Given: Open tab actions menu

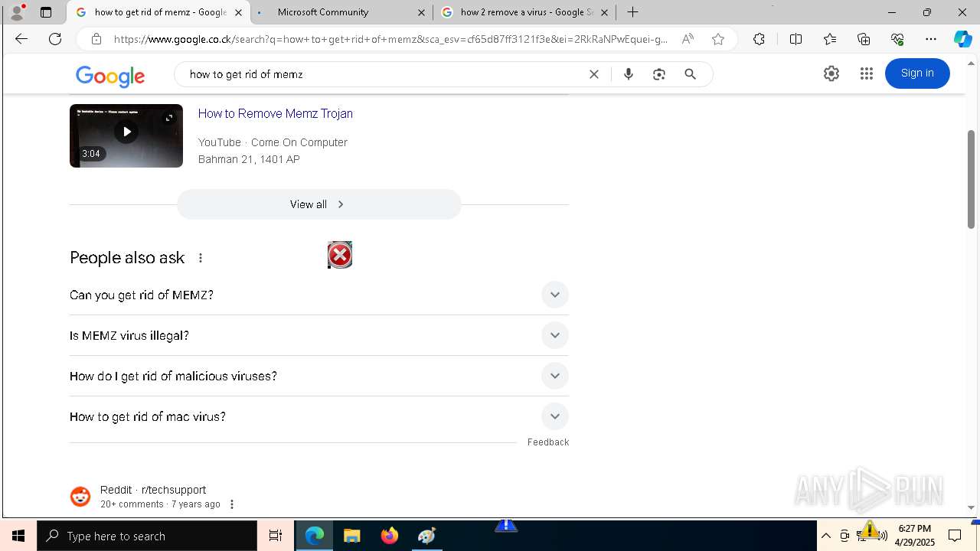Looking at the screenshot, I should (46, 12).
